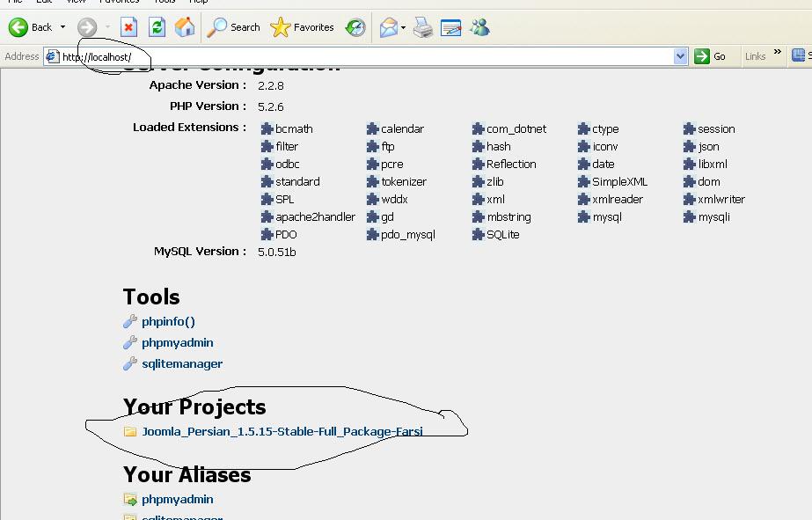Screen dimensions: 812x520
Task: Click the tokenizer extension name
Action: 404,182
